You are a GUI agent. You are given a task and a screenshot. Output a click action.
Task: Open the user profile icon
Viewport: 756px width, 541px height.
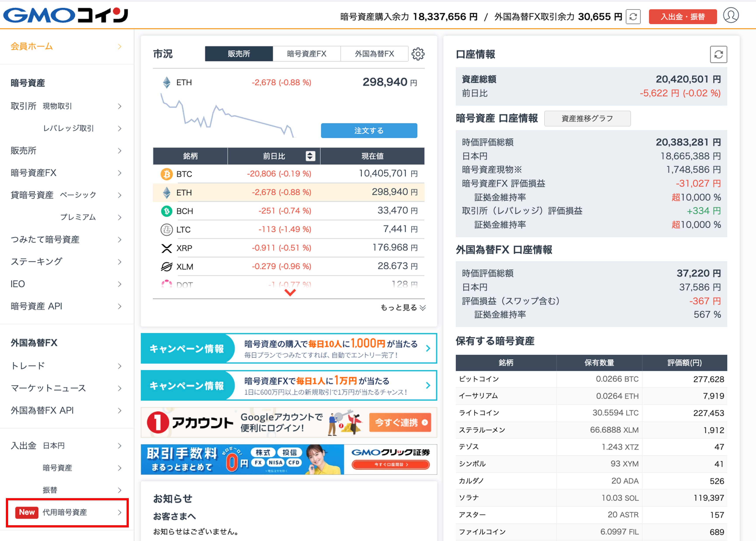[731, 15]
